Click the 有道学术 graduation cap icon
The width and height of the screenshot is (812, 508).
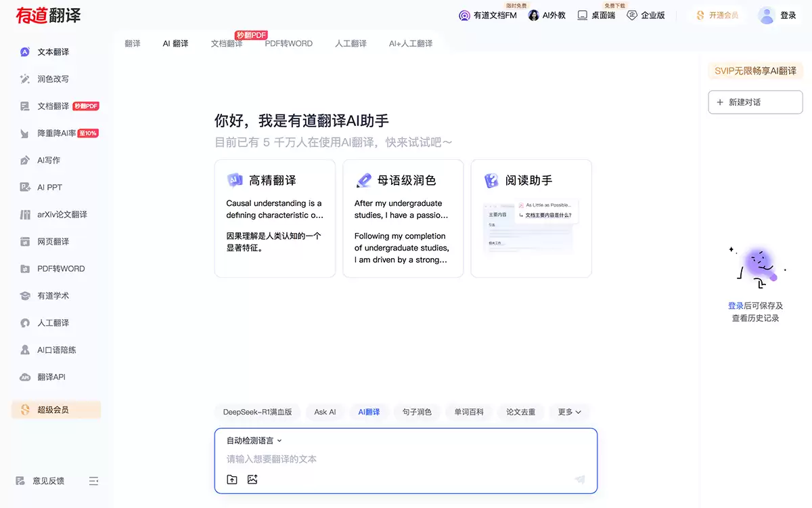point(25,296)
